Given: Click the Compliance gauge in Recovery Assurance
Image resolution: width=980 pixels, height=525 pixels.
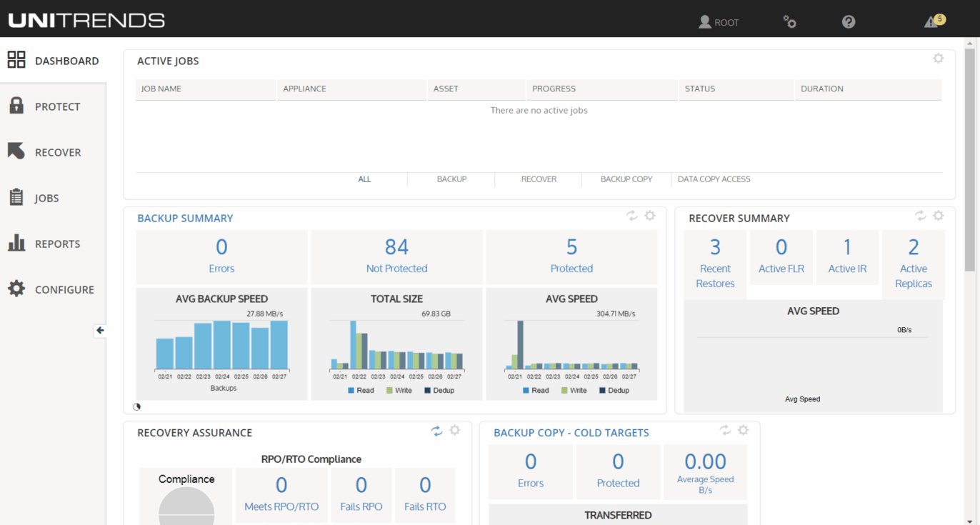Looking at the screenshot, I should (x=186, y=506).
